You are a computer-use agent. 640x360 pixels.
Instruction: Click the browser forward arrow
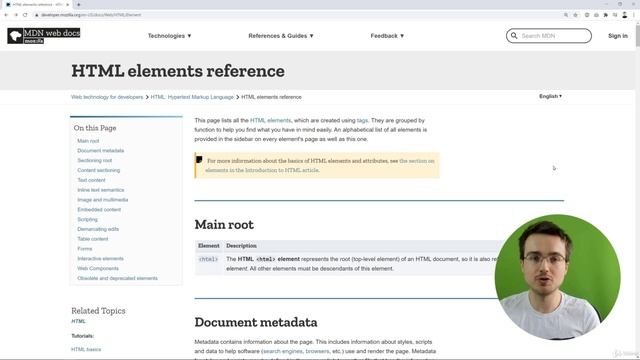tap(16, 15)
